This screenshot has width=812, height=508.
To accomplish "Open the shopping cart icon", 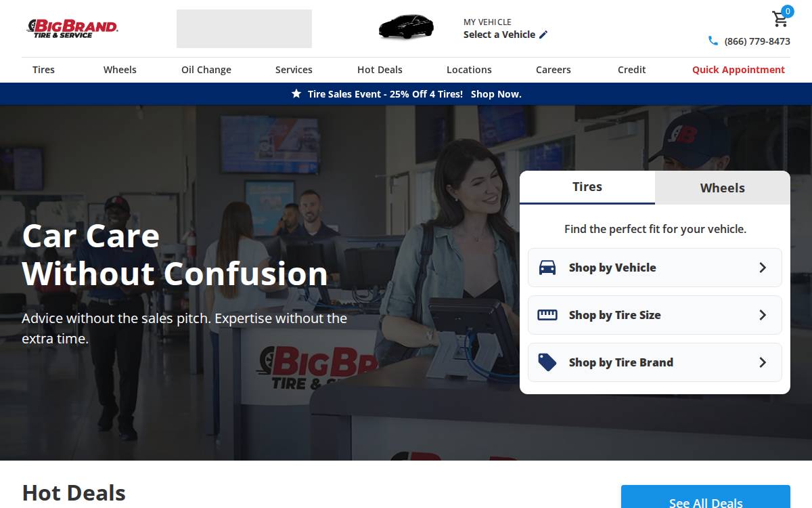I will 780,19.
